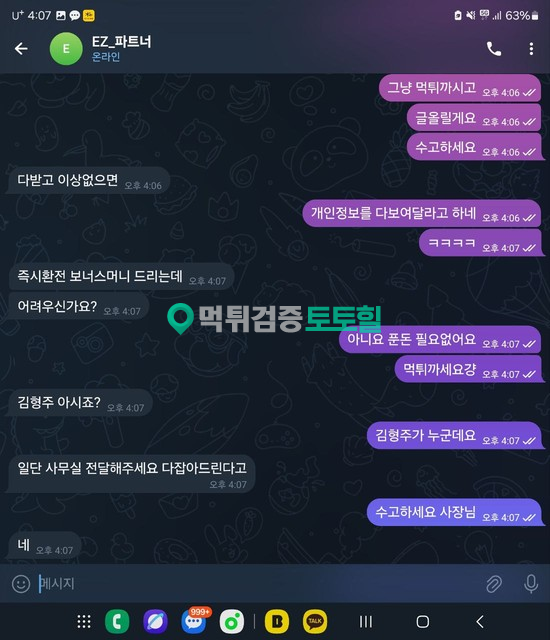Screen dimensions: 550x640
Task: Open the app drawer grid icon
Action: click(x=84, y=622)
